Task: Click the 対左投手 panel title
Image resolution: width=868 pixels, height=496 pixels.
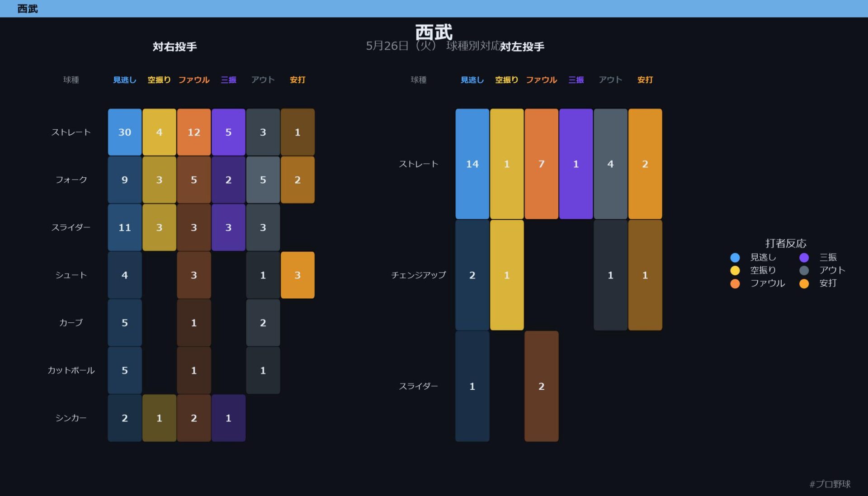Action: pyautogui.click(x=522, y=47)
